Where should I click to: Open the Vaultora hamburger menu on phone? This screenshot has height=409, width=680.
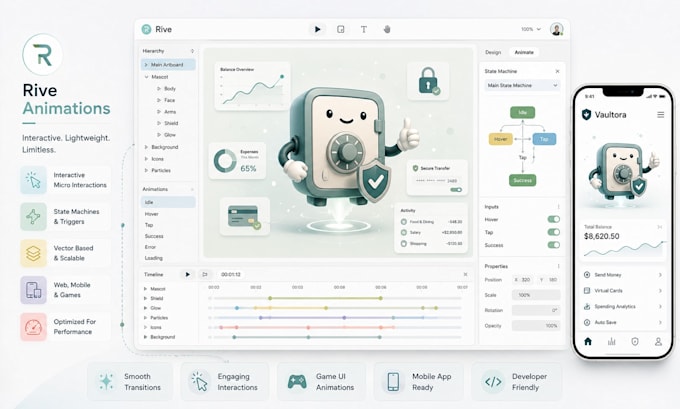point(660,115)
